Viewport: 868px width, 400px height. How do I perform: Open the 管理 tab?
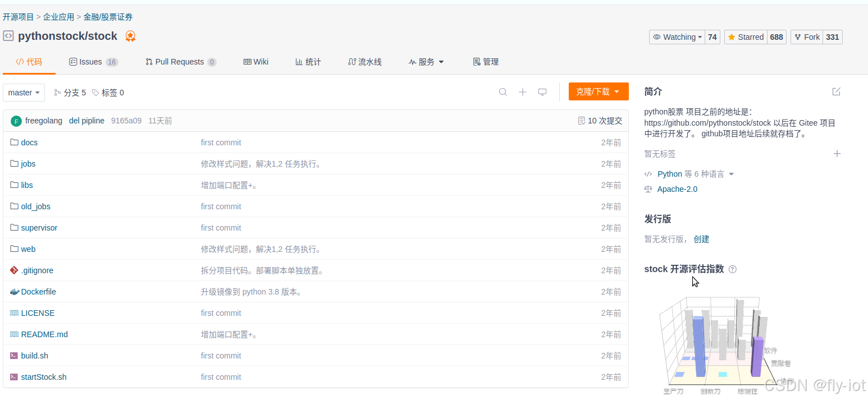[486, 62]
